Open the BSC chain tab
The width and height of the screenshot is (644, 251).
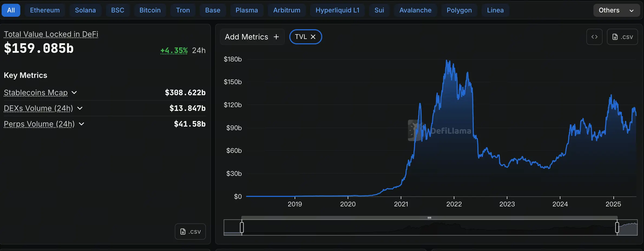pos(118,10)
